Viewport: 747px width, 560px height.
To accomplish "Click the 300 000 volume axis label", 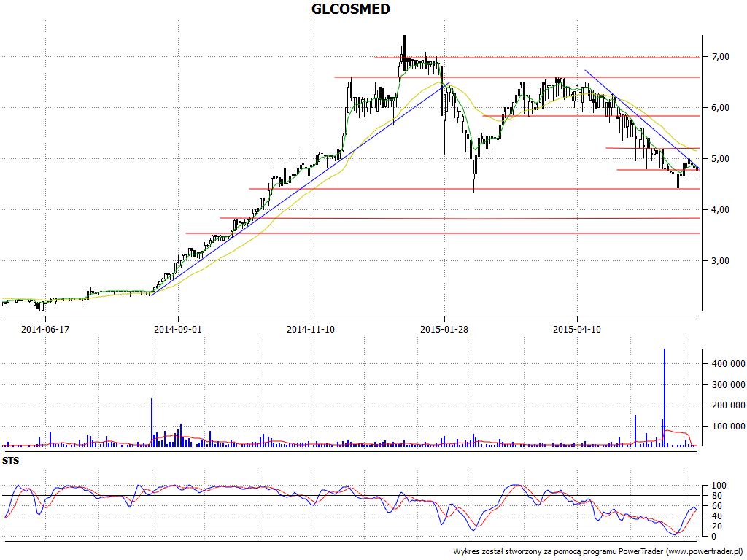I will click(729, 384).
